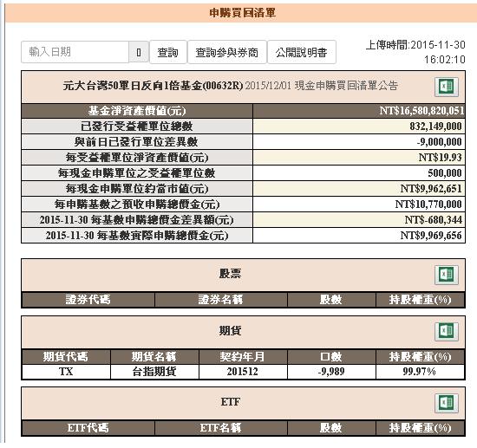Click the 期貨代碼 column header
This screenshot has height=448, width=477.
65,357
